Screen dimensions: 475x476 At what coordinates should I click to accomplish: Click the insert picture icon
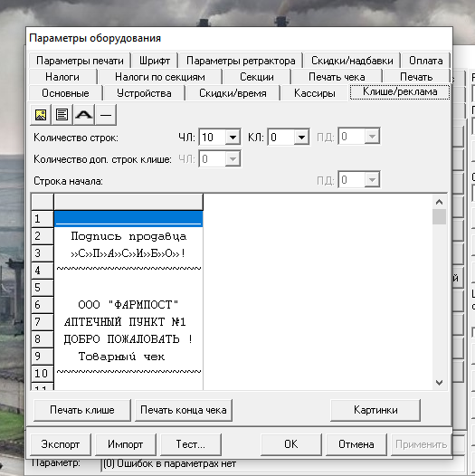click(41, 115)
